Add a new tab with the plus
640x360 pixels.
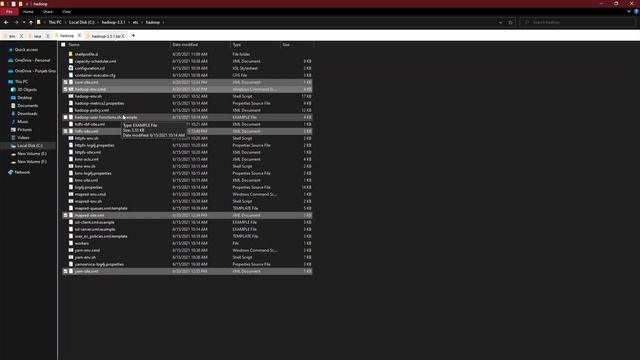pos(133,36)
